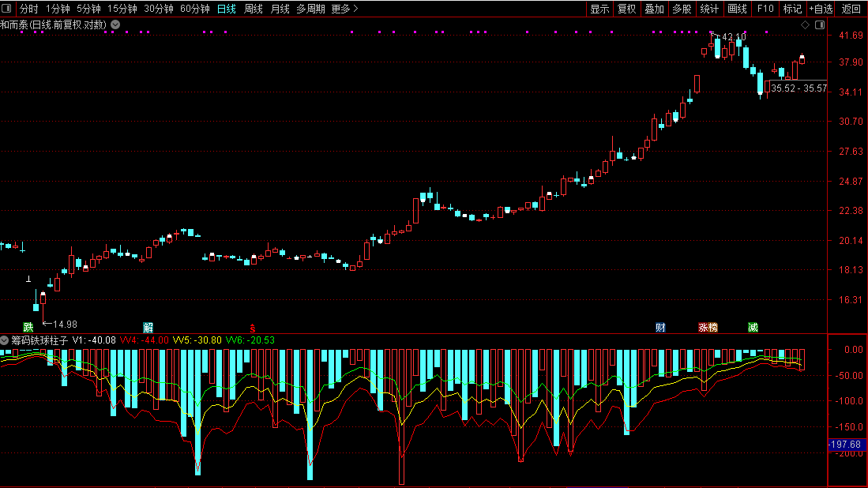This screenshot has height=488, width=868.
Task: Click the 筹码铁球柱子 indicator name
Action: [x=39, y=340]
